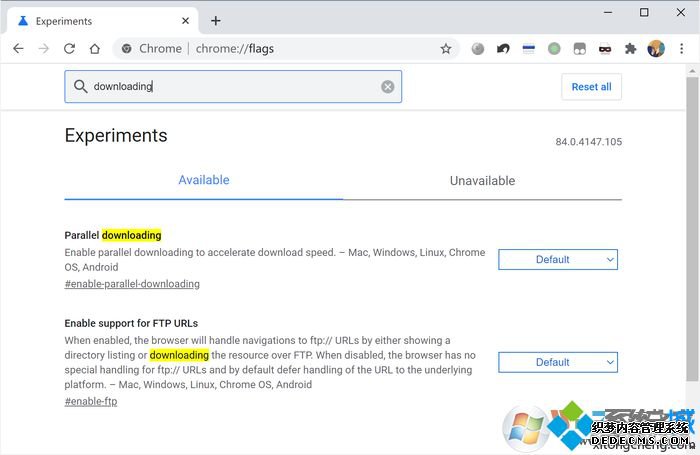This screenshot has width=700, height=455.
Task: Open the profile avatar menu
Action: click(x=656, y=49)
